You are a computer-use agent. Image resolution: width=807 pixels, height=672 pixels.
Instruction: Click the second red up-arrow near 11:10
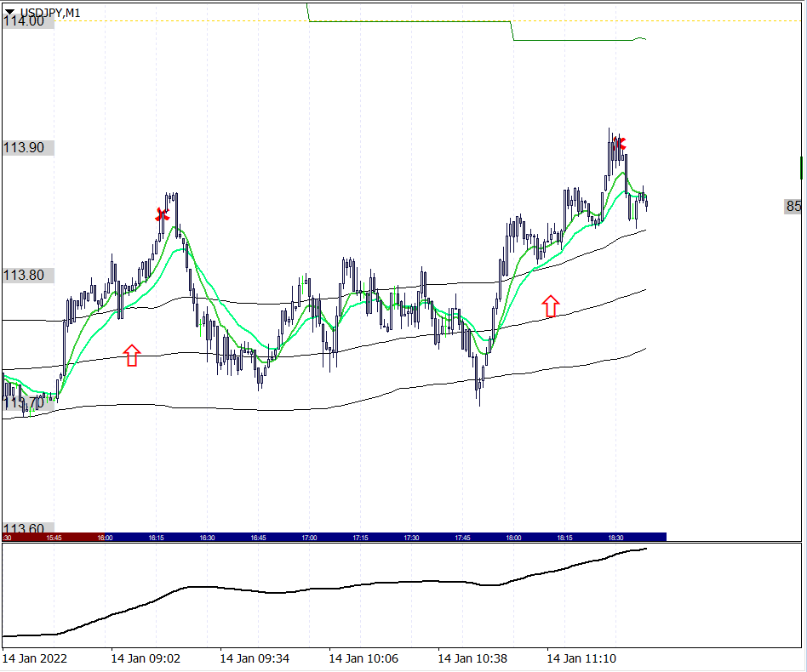pos(551,306)
